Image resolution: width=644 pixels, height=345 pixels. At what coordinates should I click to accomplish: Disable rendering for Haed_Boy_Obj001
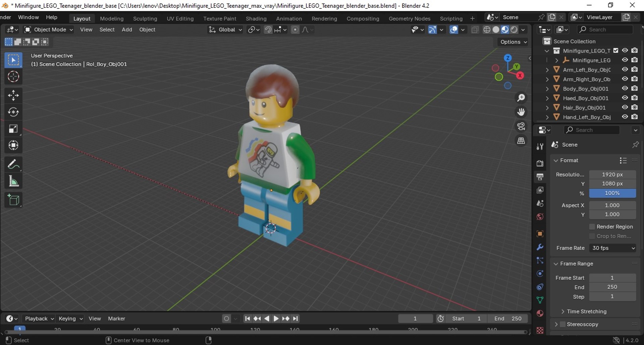coord(635,98)
